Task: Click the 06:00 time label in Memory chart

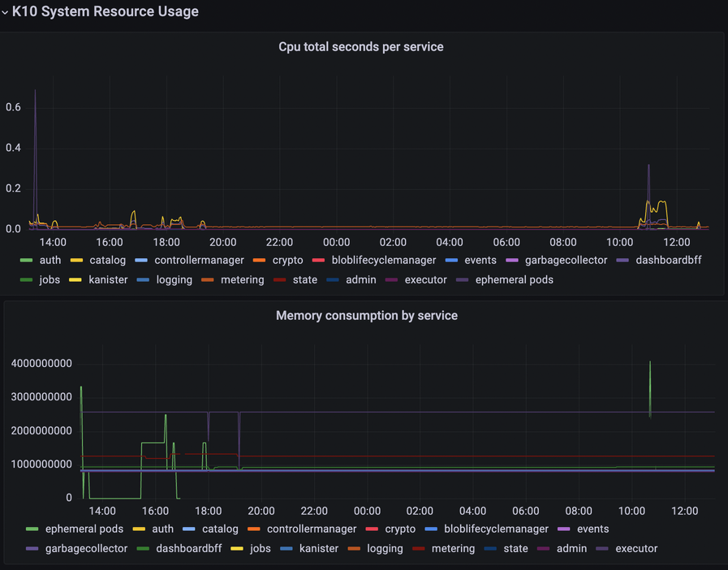Action: (x=526, y=511)
